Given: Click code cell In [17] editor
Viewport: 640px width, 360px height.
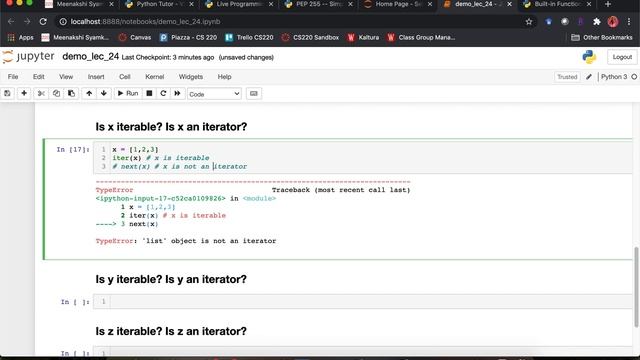Looking at the screenshot, I should (363, 158).
